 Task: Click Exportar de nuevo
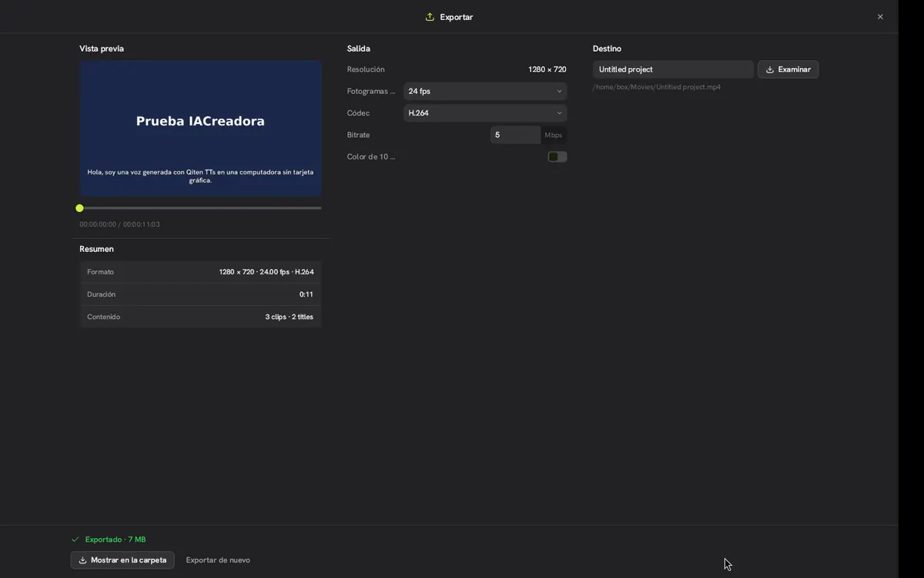[x=218, y=560]
